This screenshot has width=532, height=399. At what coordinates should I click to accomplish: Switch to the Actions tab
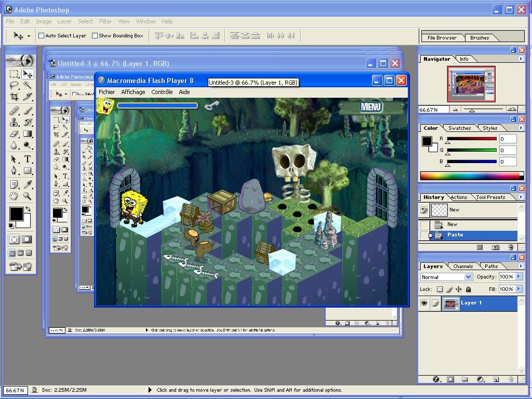(x=459, y=197)
